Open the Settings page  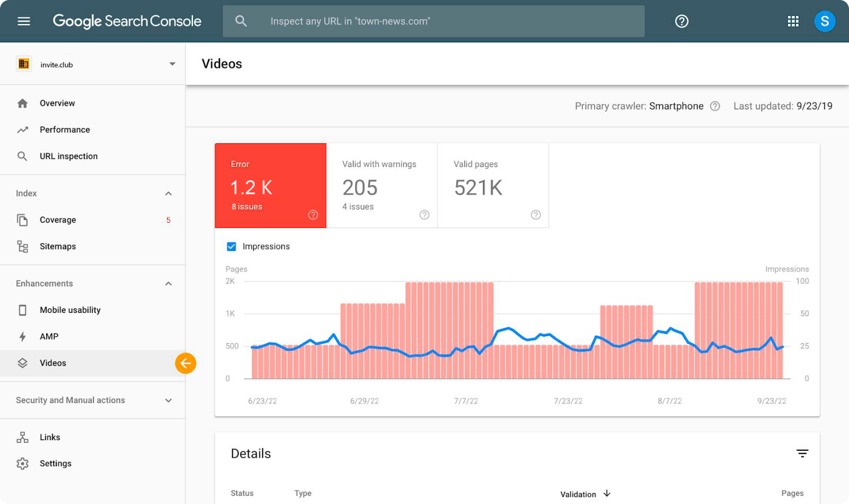56,463
